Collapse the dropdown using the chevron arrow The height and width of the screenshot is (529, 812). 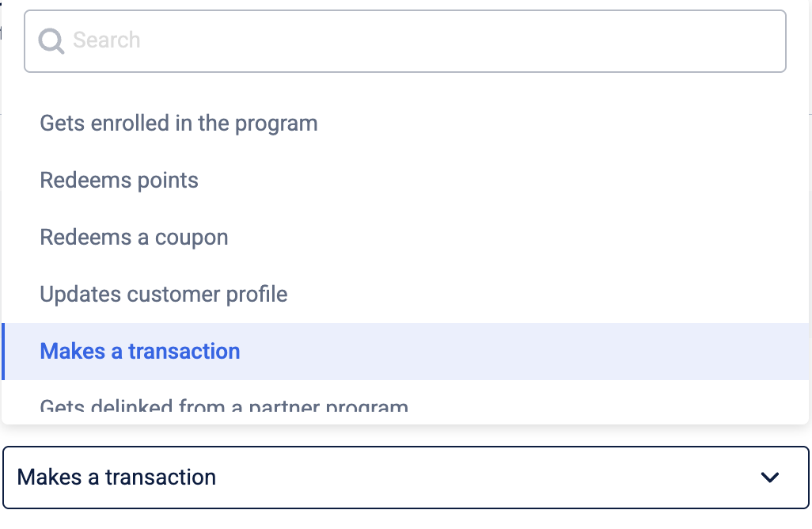[x=769, y=478]
